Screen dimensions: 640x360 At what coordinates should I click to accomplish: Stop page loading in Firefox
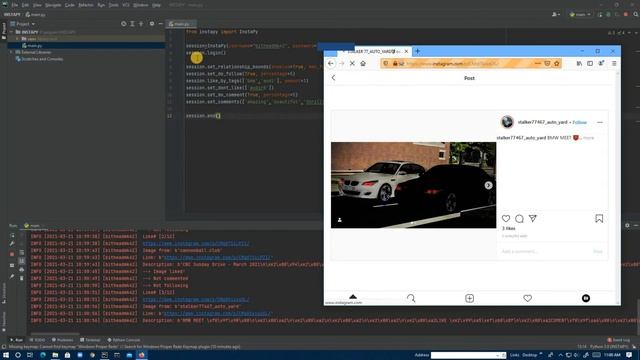[x=352, y=64]
